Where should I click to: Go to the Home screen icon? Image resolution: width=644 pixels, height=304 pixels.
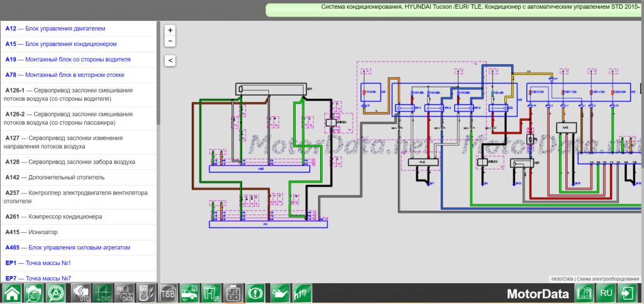point(12,293)
